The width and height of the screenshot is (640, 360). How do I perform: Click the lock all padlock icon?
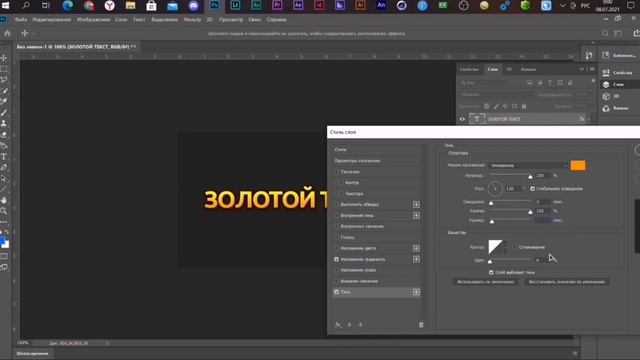tap(524, 106)
